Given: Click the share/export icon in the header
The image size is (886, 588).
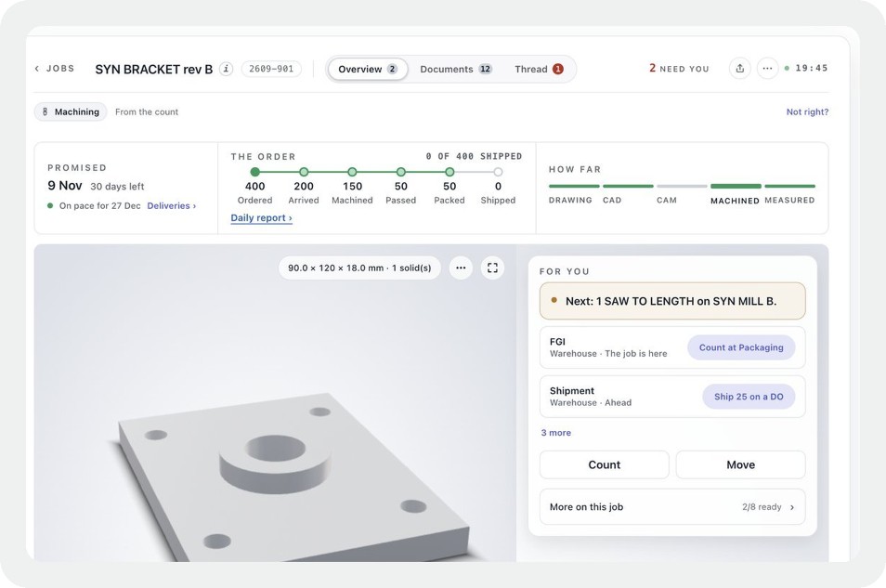Looking at the screenshot, I should pyautogui.click(x=739, y=69).
